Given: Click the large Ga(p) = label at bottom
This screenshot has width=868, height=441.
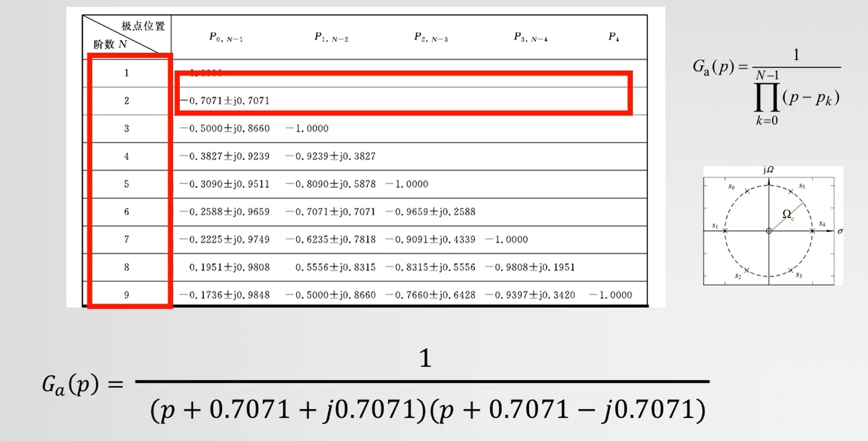Looking at the screenshot, I should (x=83, y=385).
